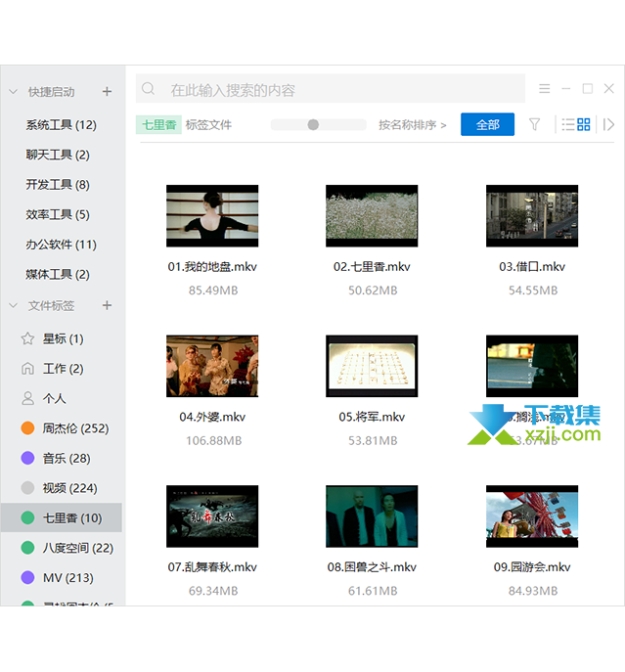Select the 个人 person tag
This screenshot has height=672, width=625.
pyautogui.click(x=43, y=398)
